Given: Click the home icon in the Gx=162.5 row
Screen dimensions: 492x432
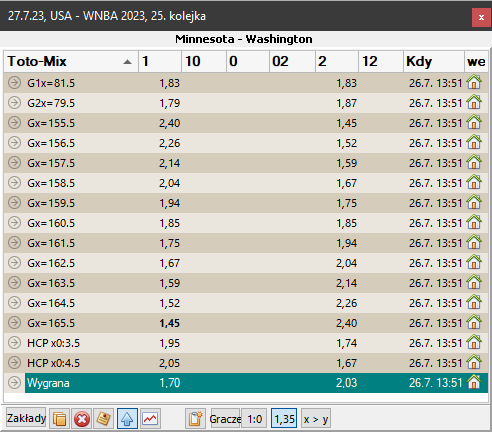Looking at the screenshot, I should [x=474, y=262].
